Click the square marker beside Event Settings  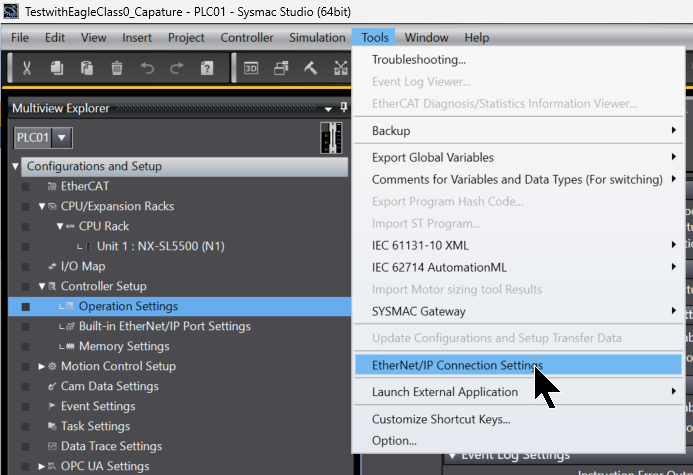(26, 407)
